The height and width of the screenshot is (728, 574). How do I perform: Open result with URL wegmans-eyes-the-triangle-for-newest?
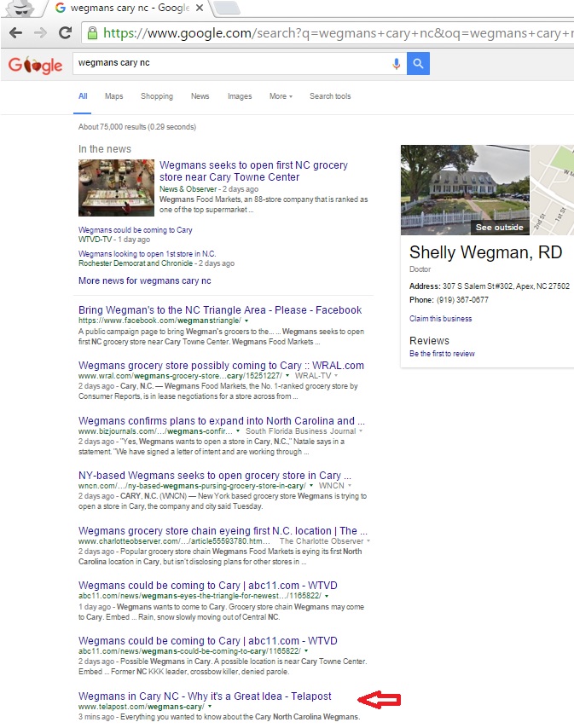pyautogui.click(x=207, y=586)
